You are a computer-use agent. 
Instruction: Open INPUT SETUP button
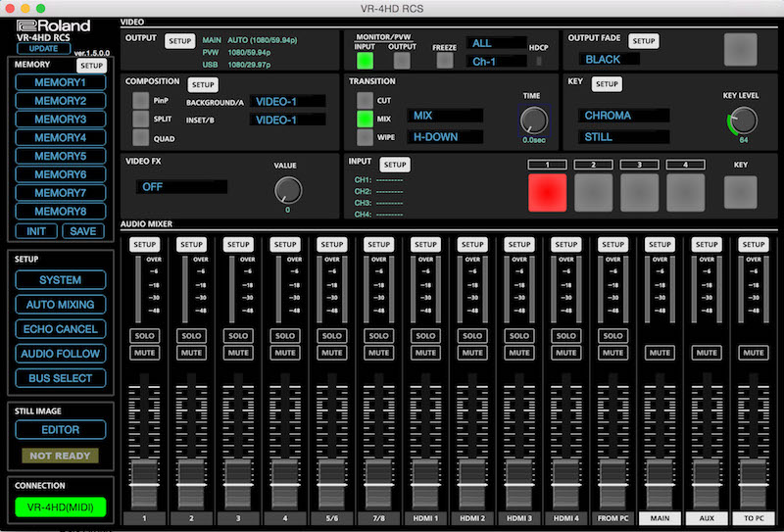tap(395, 165)
